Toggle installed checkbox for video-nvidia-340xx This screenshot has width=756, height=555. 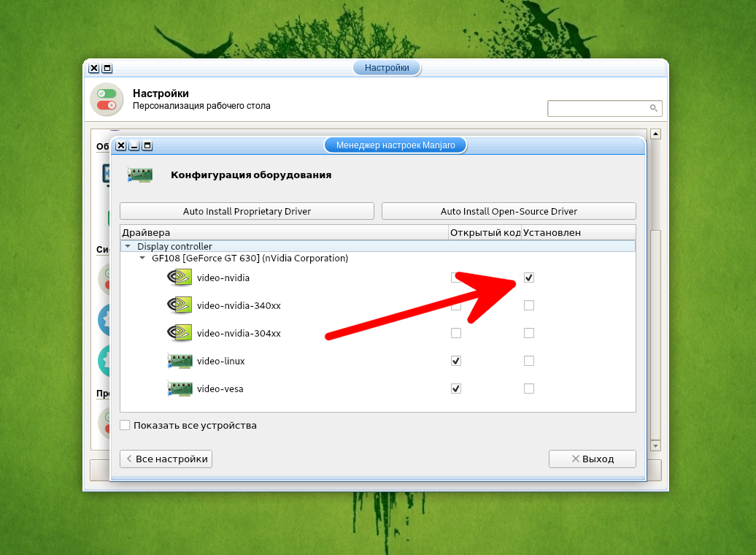click(x=529, y=305)
